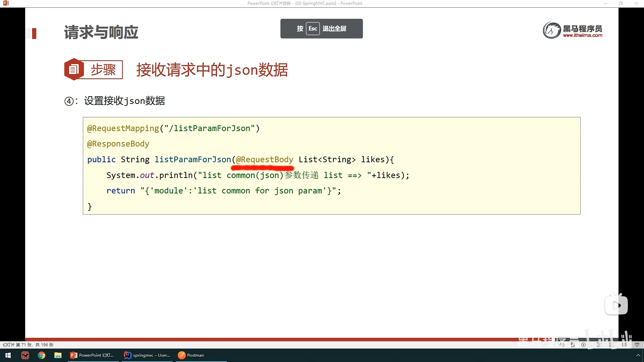Switch to Reading view icon
This screenshot has height=362, width=644.
point(624,345)
